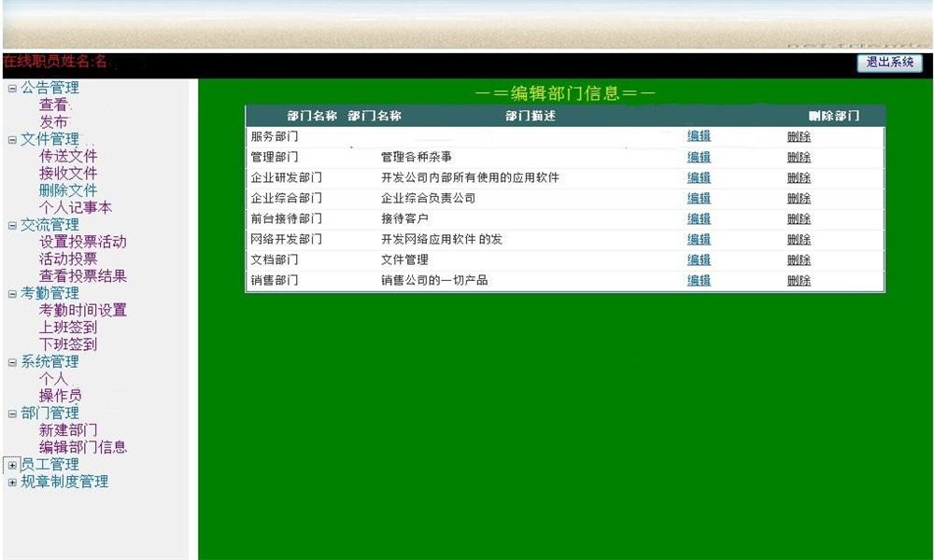Image resolution: width=934 pixels, height=560 pixels.
Task: Click the 部门描述 column header
Action: pos(531,116)
